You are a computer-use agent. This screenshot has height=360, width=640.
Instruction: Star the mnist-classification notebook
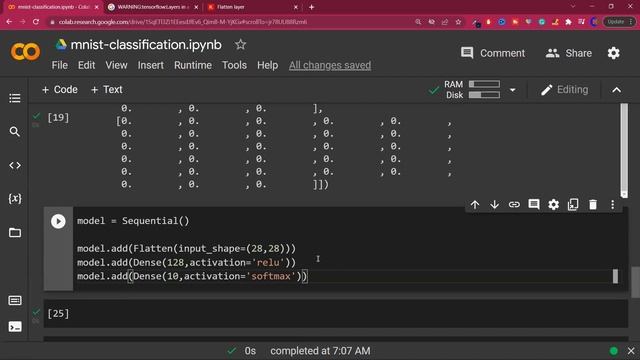tap(240, 44)
